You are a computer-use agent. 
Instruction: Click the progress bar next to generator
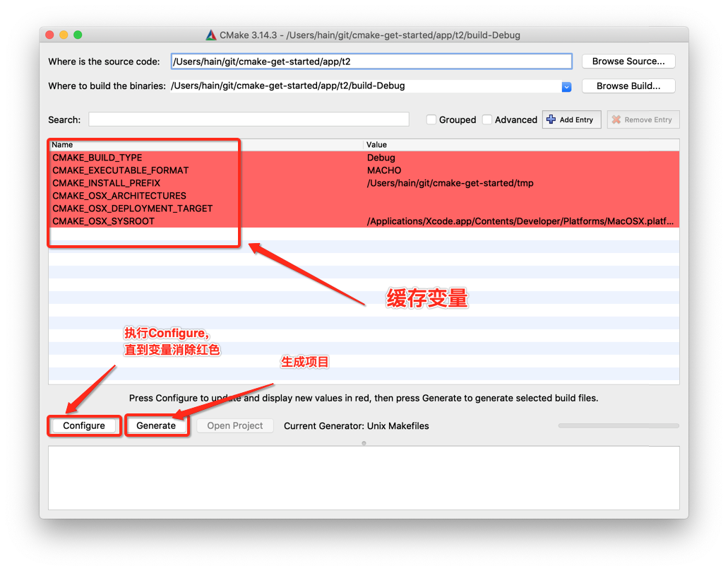[x=619, y=425]
